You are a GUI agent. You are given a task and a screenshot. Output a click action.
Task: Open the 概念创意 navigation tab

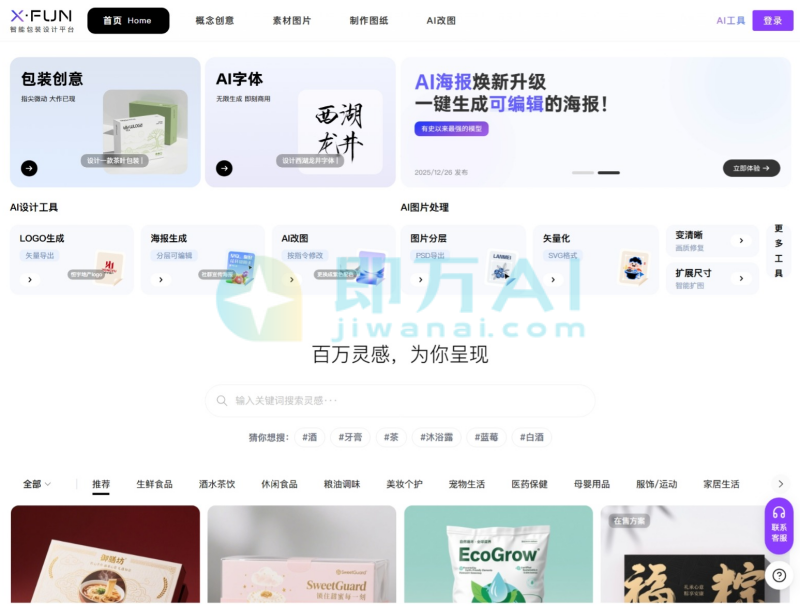[x=214, y=20]
